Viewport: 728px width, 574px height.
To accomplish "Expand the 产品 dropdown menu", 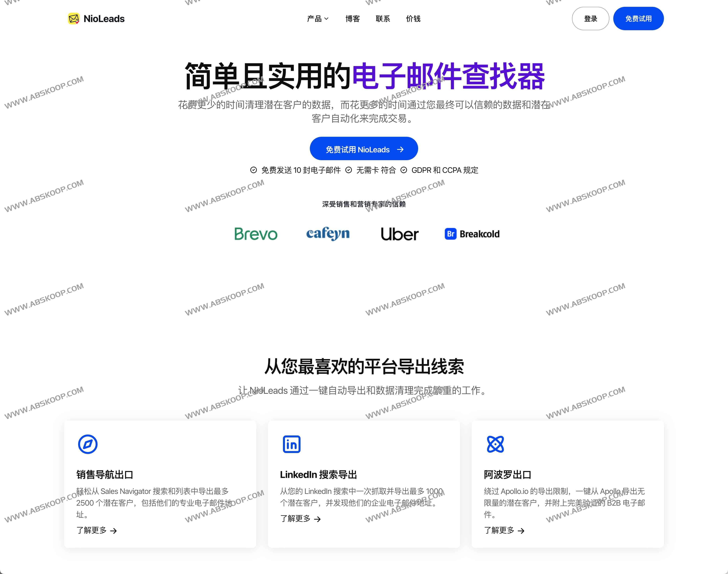I will (x=317, y=19).
